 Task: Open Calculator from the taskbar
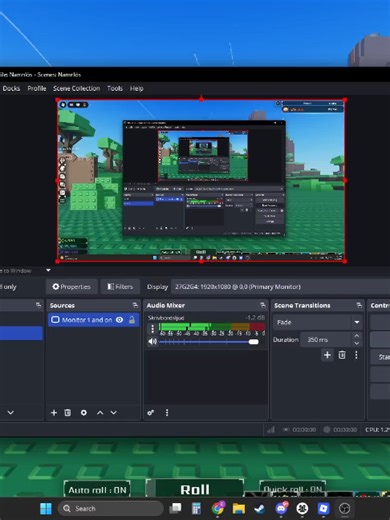tap(196, 508)
